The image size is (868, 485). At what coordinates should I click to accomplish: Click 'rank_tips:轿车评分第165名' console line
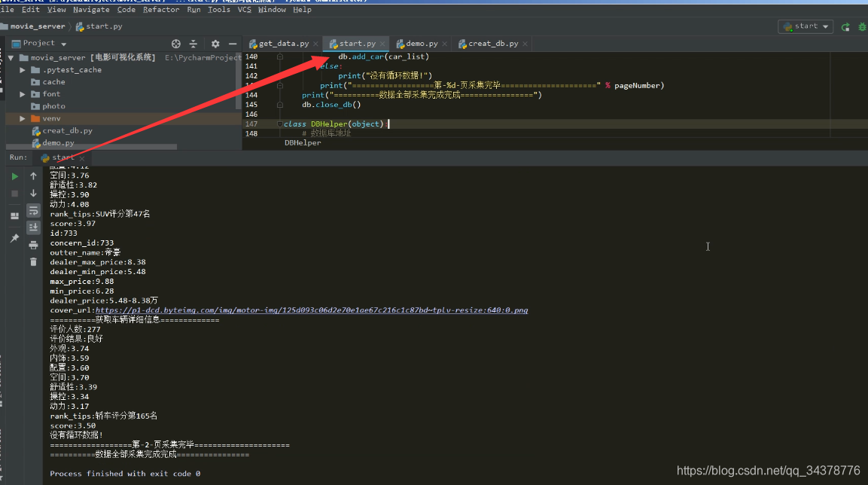coord(104,416)
